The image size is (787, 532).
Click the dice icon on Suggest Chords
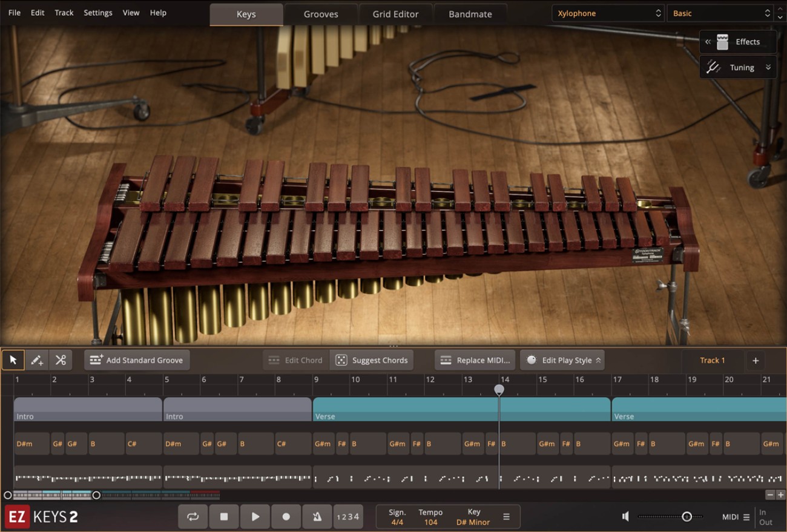[x=341, y=360]
